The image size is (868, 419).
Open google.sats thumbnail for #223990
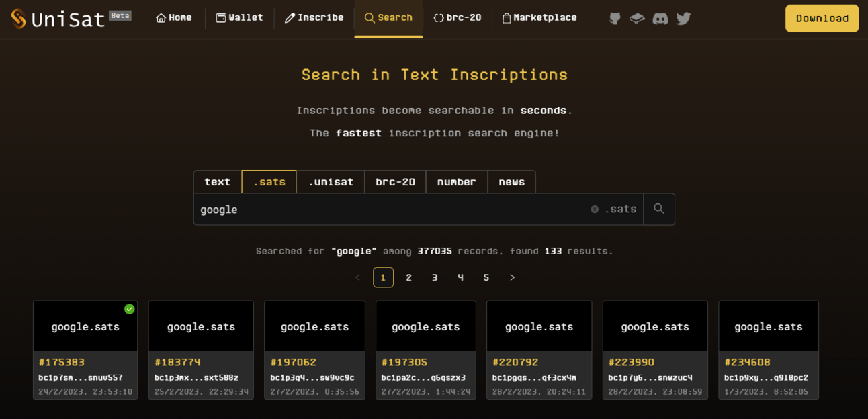pos(655,326)
